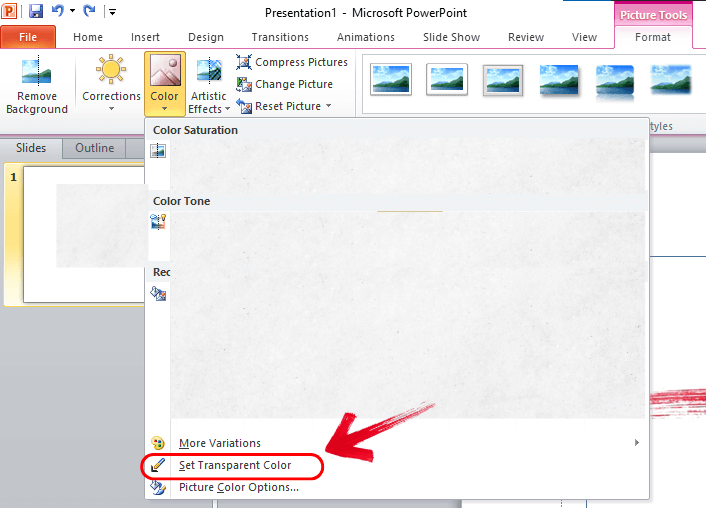Image resolution: width=706 pixels, height=508 pixels.
Task: Click the Compress Pictures icon
Action: [244, 62]
